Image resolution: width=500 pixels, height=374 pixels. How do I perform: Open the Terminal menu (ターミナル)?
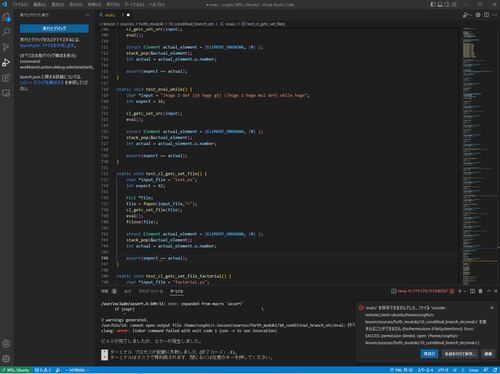pyautogui.click(x=134, y=5)
